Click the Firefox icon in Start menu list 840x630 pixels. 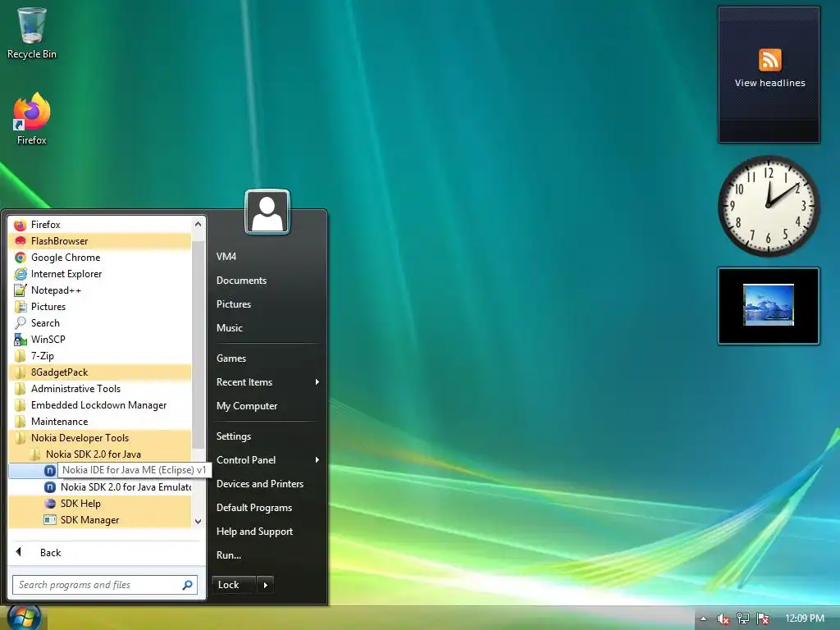tap(21, 225)
